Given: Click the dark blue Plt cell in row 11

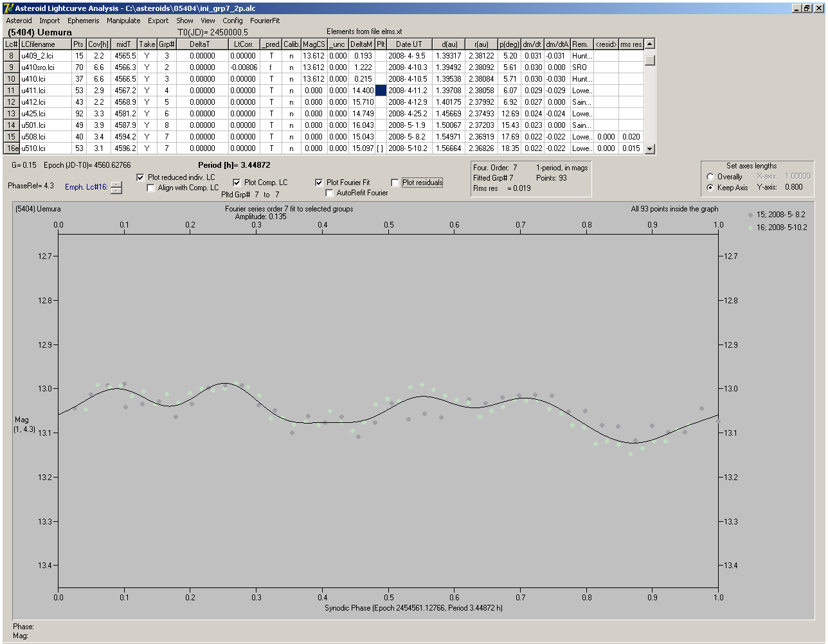Looking at the screenshot, I should [x=381, y=91].
